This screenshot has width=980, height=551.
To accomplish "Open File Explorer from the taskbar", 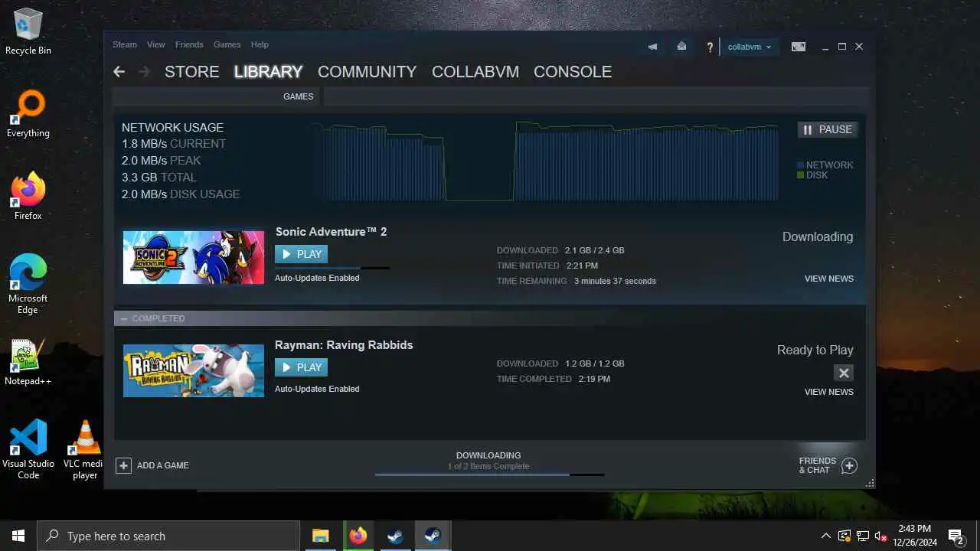I will [x=320, y=536].
